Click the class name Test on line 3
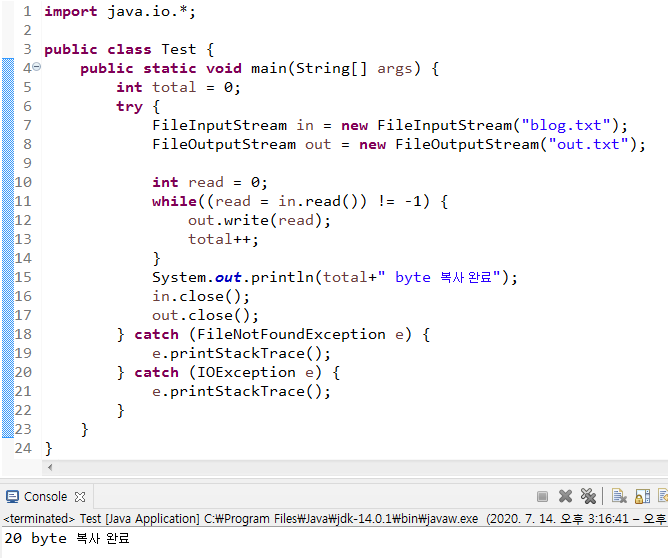668x558 pixels. pos(179,49)
